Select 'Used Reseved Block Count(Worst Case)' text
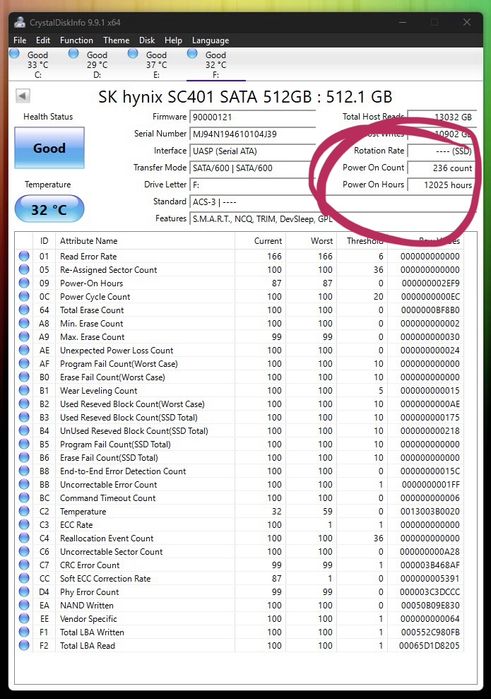 click(132, 404)
